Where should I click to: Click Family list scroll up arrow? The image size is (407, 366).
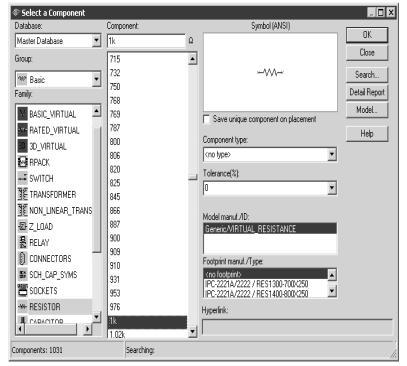tap(96, 111)
